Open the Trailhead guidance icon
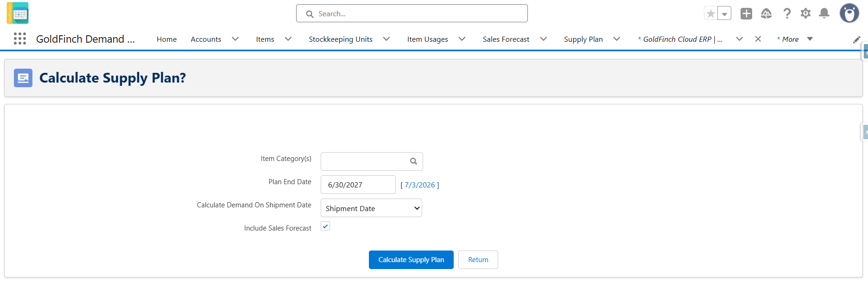 pyautogui.click(x=766, y=13)
